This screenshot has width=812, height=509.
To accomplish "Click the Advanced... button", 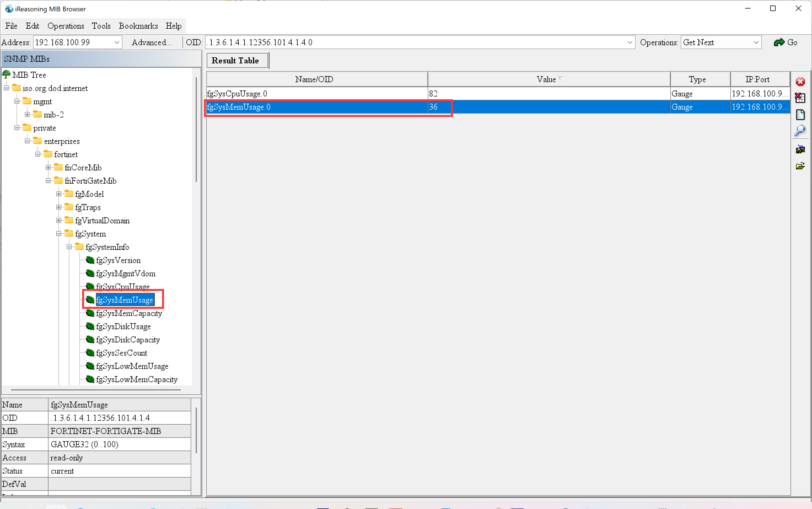I will coord(151,42).
